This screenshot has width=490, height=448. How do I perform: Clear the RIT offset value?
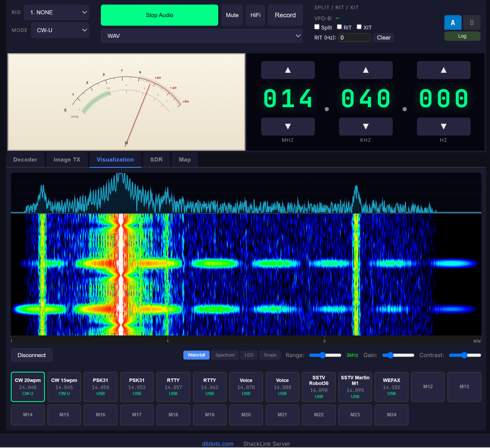[x=383, y=38]
